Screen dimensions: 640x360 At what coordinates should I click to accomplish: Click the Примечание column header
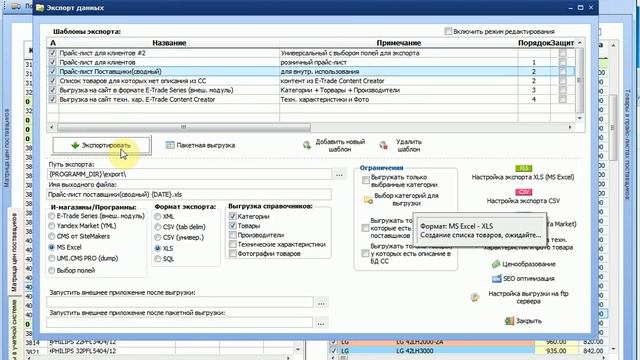point(399,43)
